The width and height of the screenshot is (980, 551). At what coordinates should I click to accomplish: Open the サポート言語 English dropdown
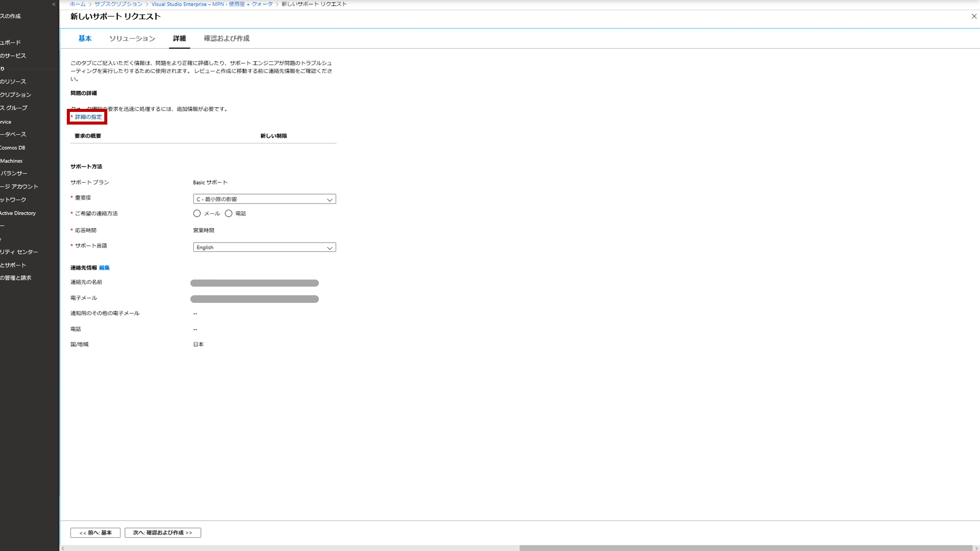coord(264,247)
